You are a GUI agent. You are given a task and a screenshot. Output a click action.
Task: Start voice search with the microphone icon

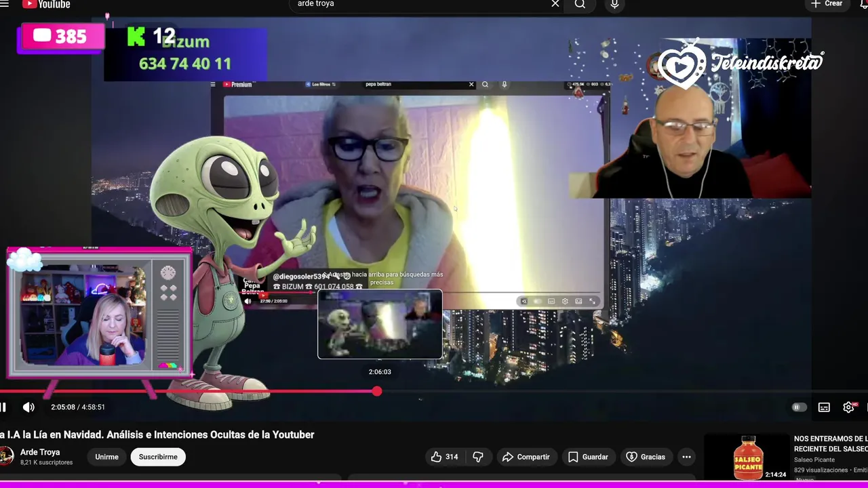pos(614,4)
